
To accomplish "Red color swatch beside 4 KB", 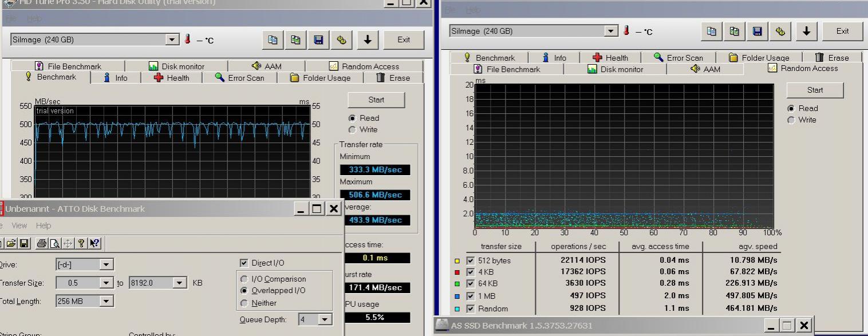I will click(x=457, y=272).
